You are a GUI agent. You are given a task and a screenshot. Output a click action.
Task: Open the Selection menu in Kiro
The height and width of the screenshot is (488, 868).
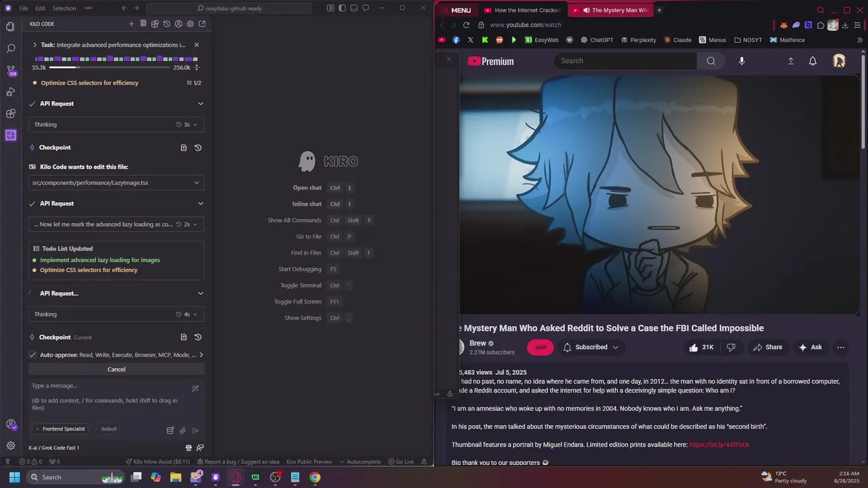click(x=64, y=8)
